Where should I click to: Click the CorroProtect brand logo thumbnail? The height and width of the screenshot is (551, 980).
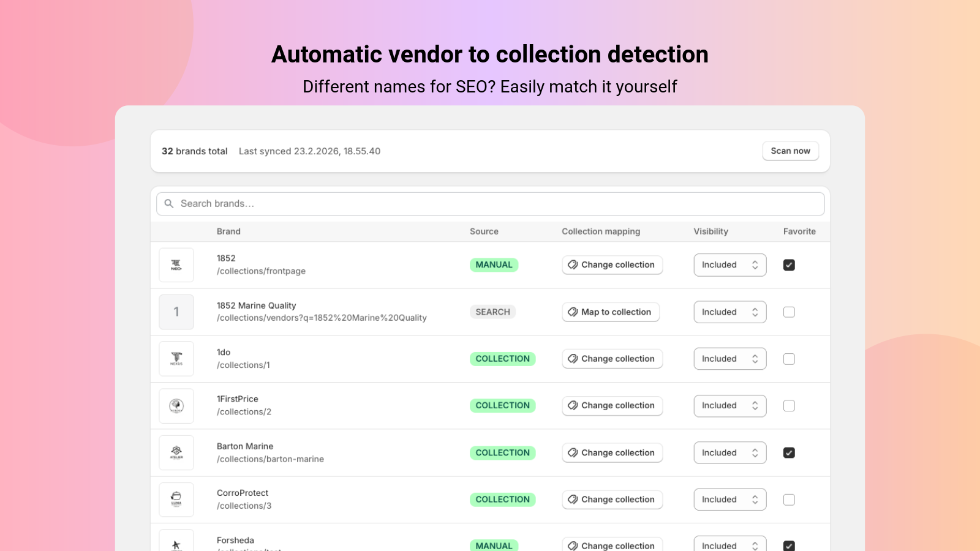pos(176,500)
